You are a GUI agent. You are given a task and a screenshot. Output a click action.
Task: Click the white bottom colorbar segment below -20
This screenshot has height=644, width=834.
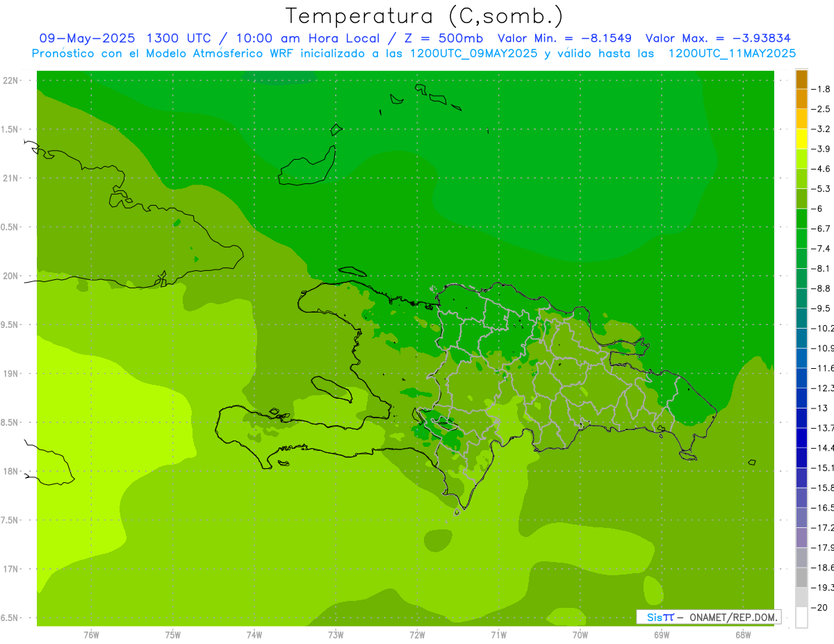801,617
